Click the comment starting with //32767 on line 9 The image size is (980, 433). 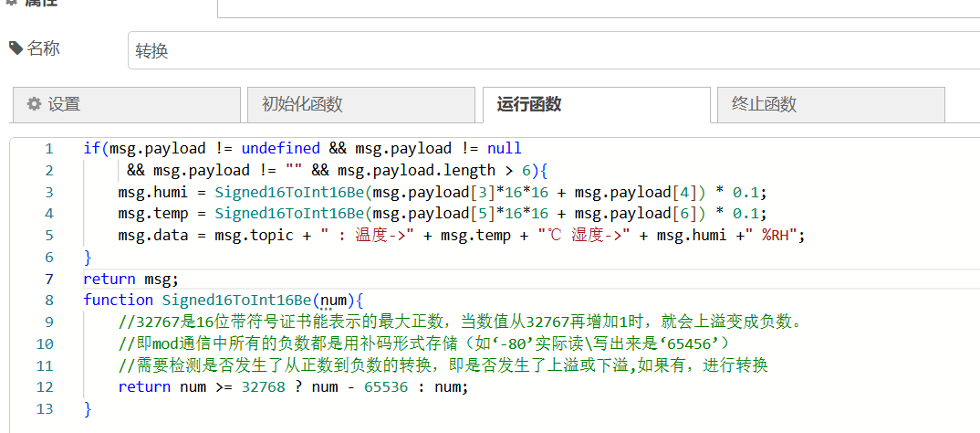(459, 322)
